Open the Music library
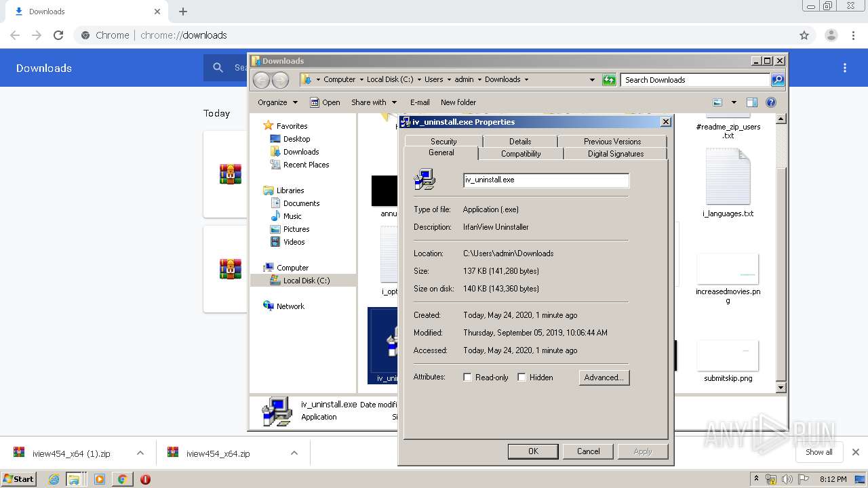The width and height of the screenshot is (868, 488). click(x=292, y=216)
